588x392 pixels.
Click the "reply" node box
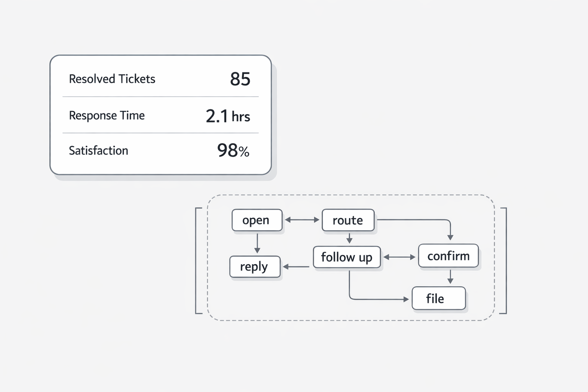click(x=255, y=266)
